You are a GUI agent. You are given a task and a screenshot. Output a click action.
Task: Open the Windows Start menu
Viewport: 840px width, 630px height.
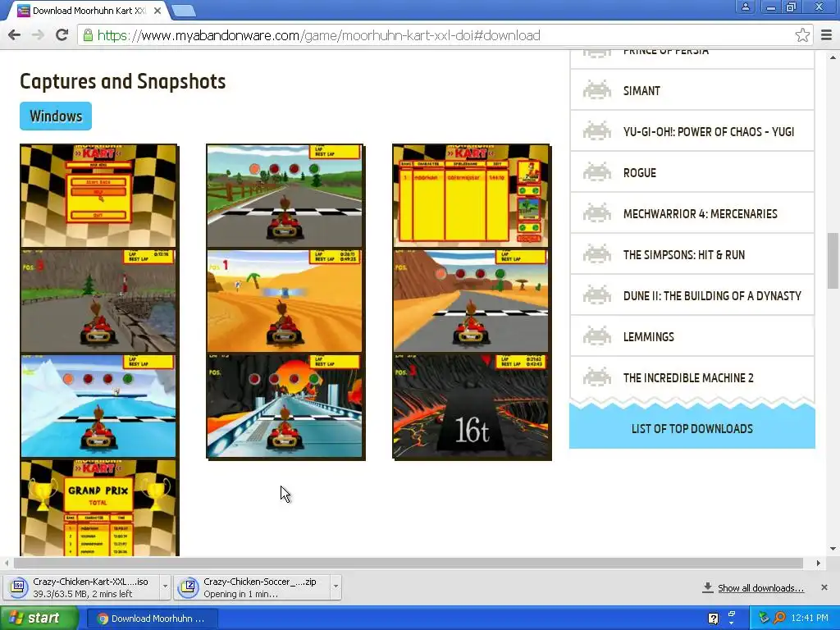pyautogui.click(x=39, y=619)
